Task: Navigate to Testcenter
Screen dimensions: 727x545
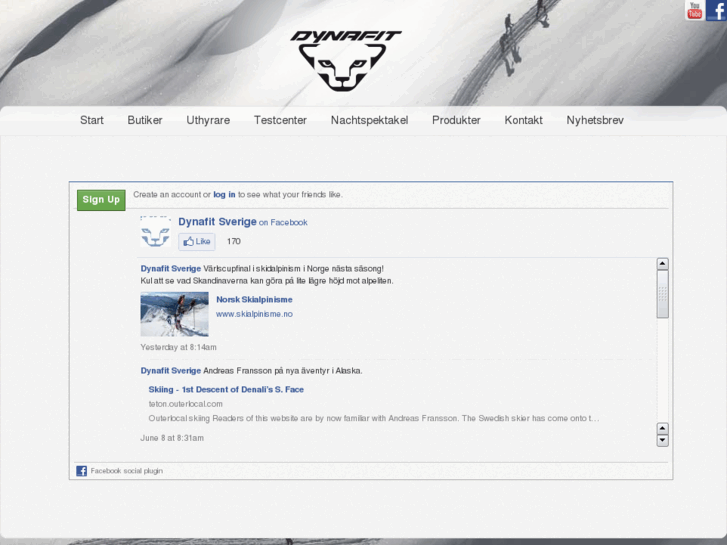Action: point(281,120)
